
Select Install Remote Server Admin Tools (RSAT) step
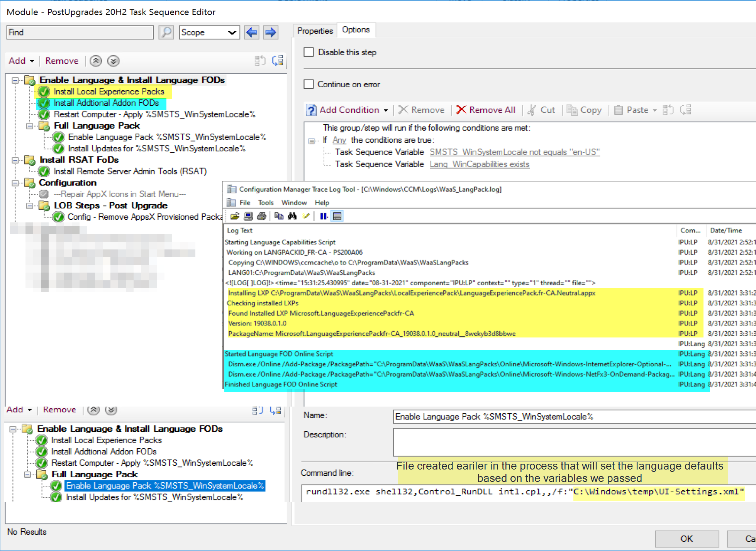click(130, 171)
